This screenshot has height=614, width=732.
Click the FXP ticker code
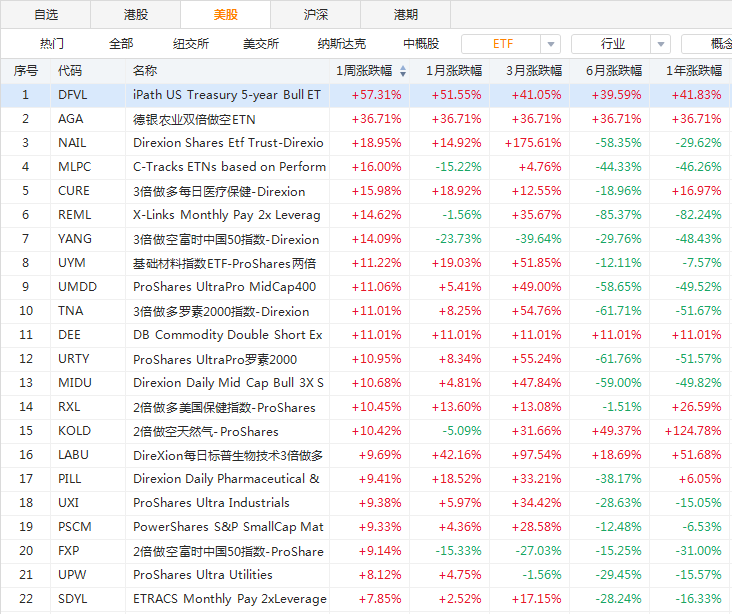[x=68, y=551]
